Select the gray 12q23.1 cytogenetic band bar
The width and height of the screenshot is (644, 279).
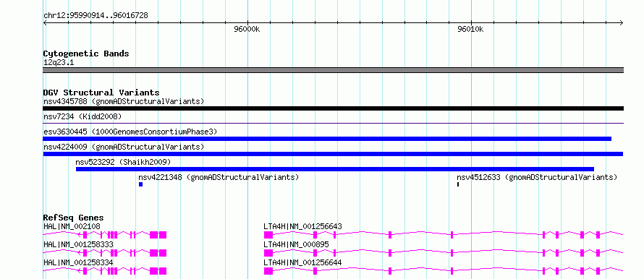coord(333,70)
